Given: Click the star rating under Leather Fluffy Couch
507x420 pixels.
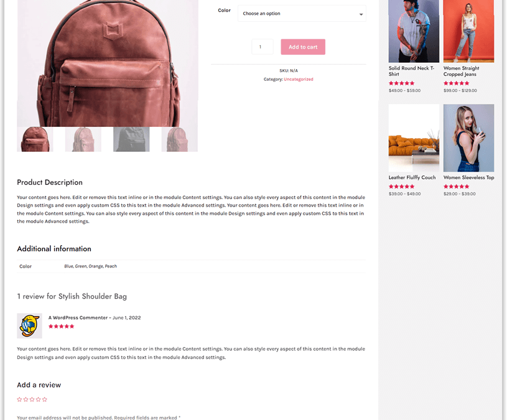Looking at the screenshot, I should (401, 187).
